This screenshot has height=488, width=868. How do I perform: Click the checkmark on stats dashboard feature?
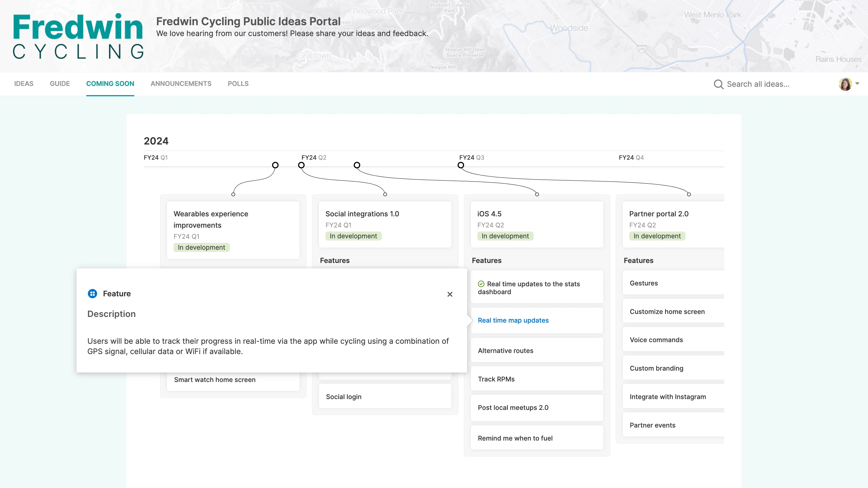point(481,284)
